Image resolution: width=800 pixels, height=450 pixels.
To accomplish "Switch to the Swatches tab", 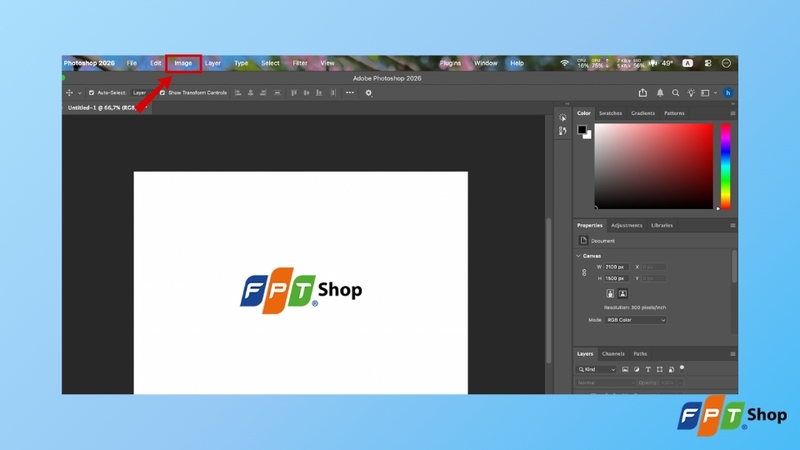I will (x=610, y=113).
